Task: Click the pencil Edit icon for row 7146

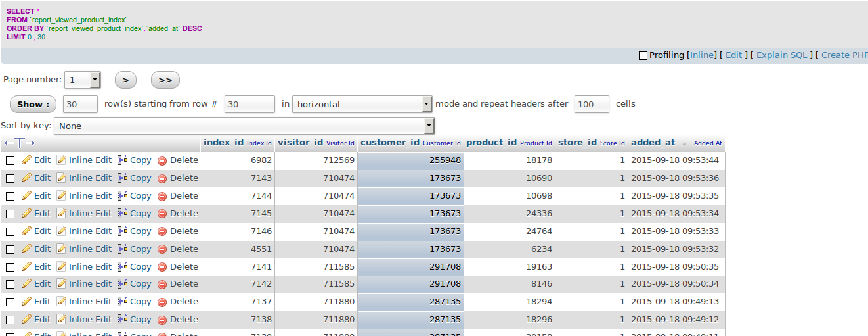Action: click(x=26, y=231)
